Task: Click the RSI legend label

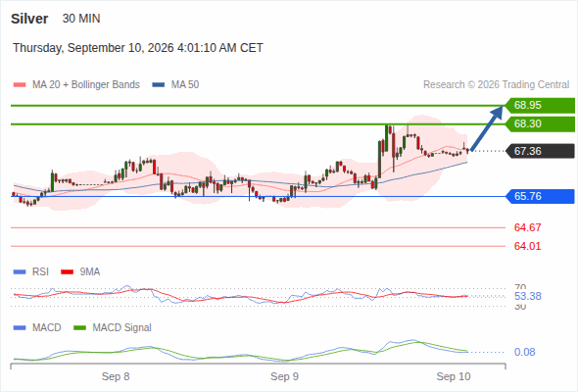Action: click(x=40, y=271)
